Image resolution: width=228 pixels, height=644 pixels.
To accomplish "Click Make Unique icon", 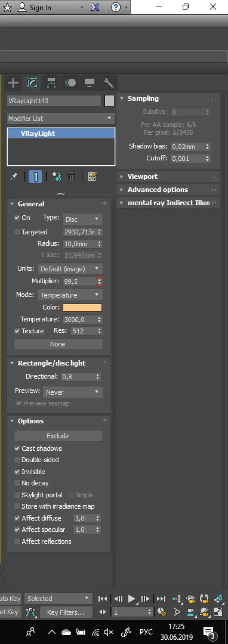I will 57,177.
